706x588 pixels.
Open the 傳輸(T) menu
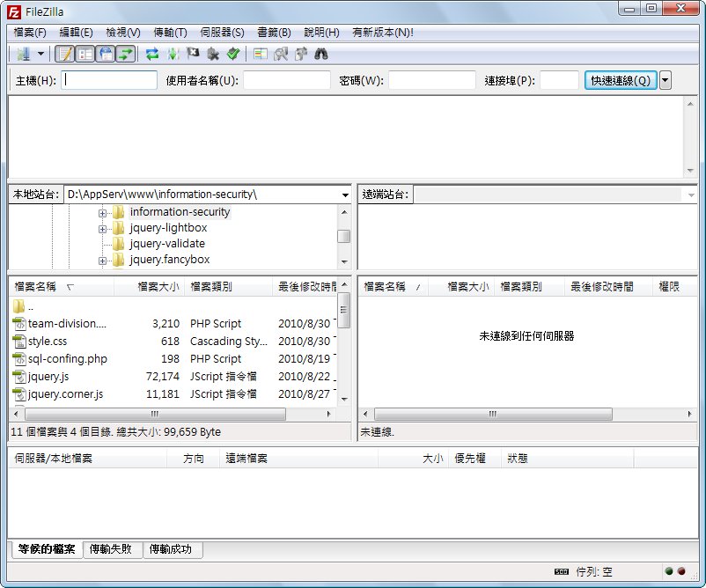(x=170, y=33)
